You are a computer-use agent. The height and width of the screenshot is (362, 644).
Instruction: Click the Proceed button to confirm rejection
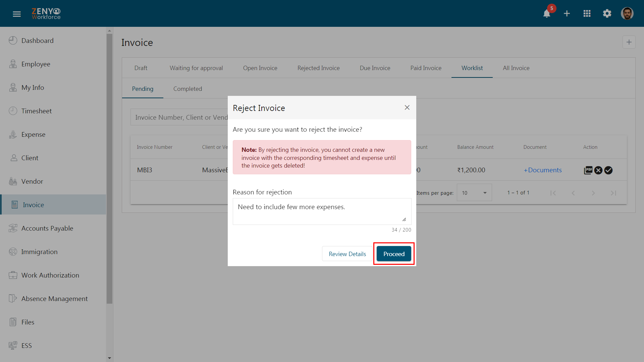tap(394, 254)
